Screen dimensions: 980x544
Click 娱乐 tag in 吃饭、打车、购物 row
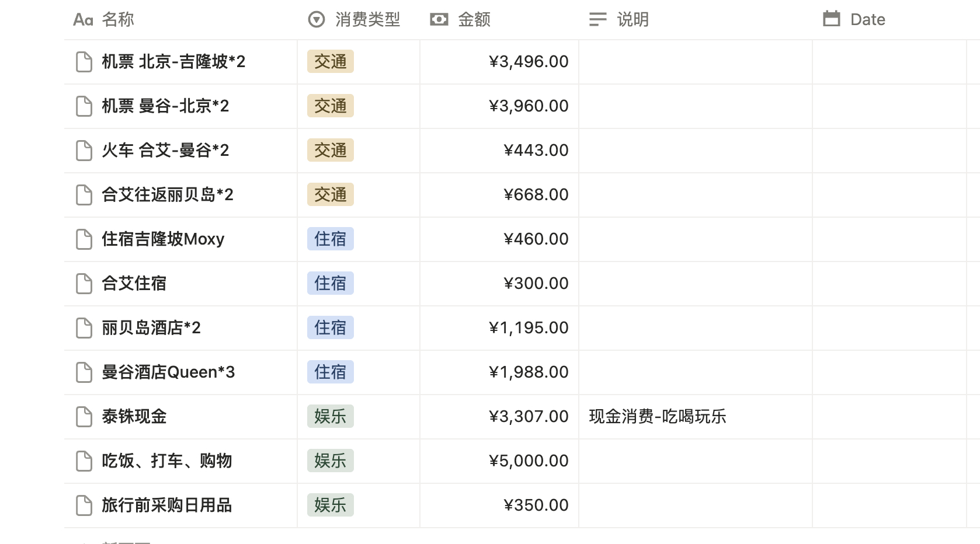(x=331, y=461)
